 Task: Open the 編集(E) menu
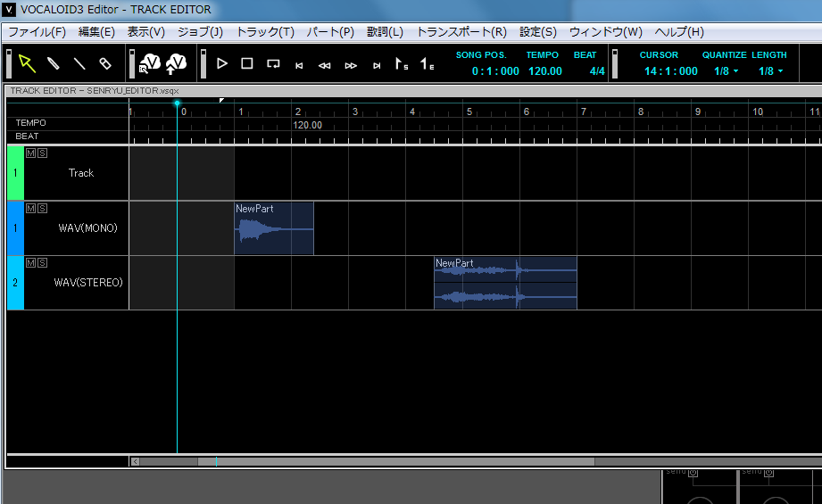[96, 32]
